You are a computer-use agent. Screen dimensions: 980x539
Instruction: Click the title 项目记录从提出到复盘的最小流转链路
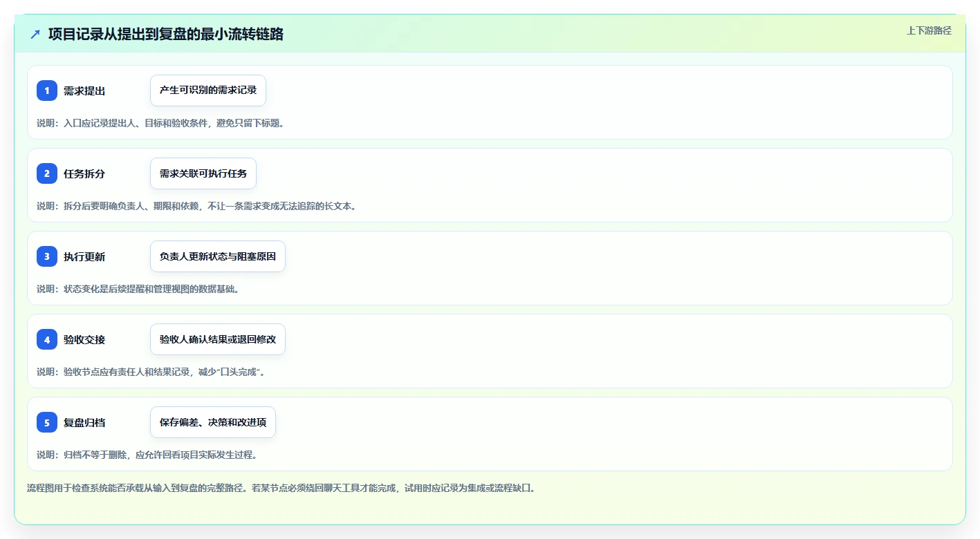click(166, 34)
